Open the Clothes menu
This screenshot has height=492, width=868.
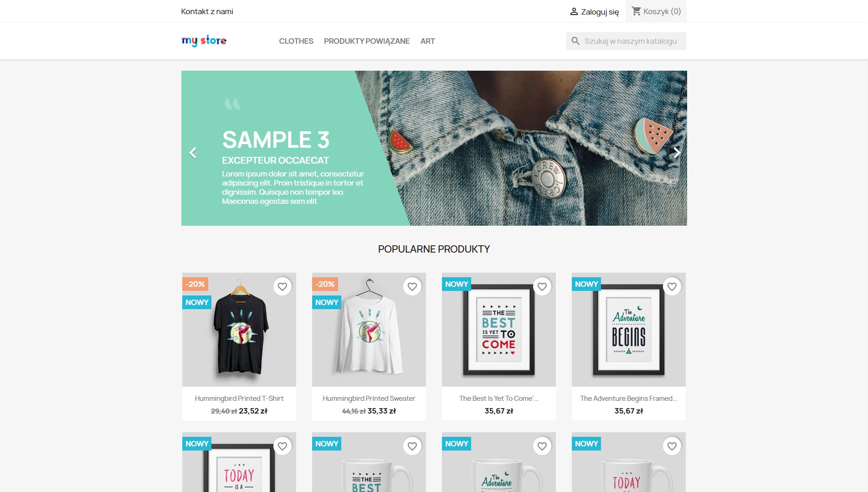[x=296, y=41]
